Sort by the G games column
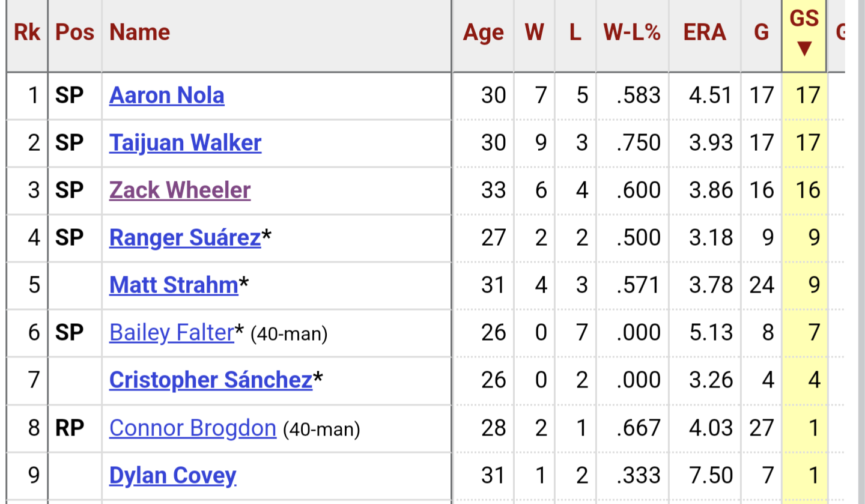 [x=761, y=32]
